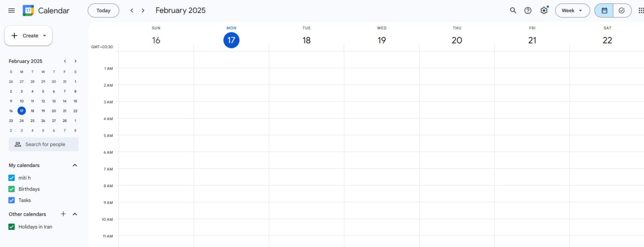Open the Tasks checkmark view icon
The image size is (644, 247).
[x=621, y=10]
